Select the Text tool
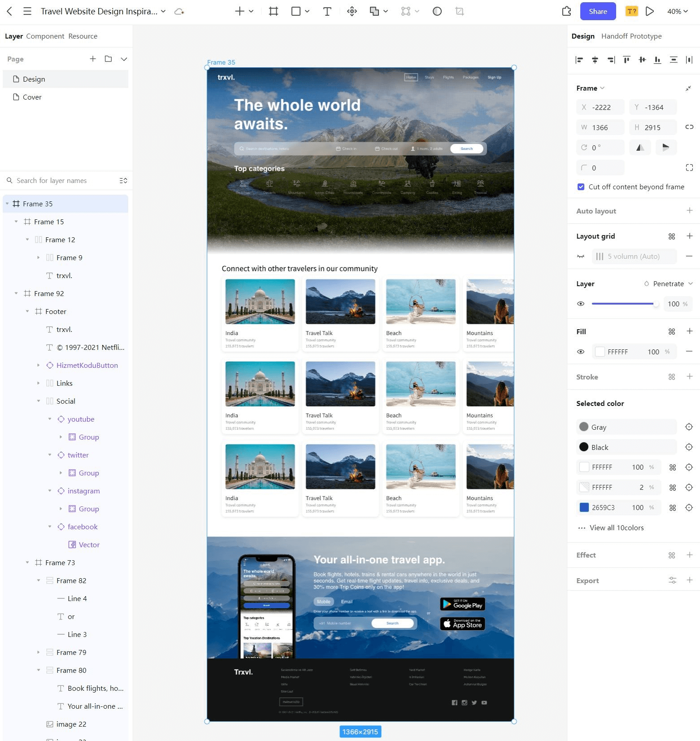700x741 pixels. (x=327, y=11)
